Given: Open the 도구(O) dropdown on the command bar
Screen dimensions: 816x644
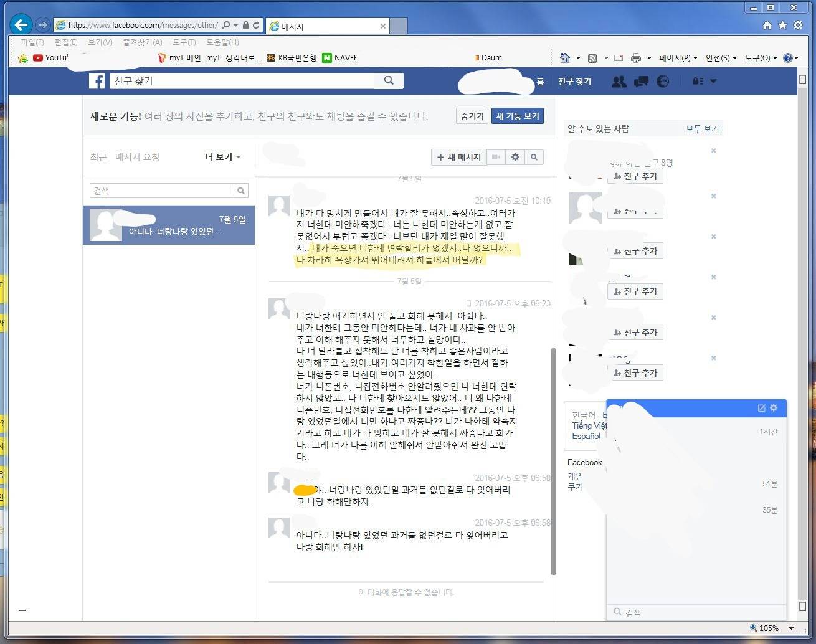Looking at the screenshot, I should tap(759, 57).
